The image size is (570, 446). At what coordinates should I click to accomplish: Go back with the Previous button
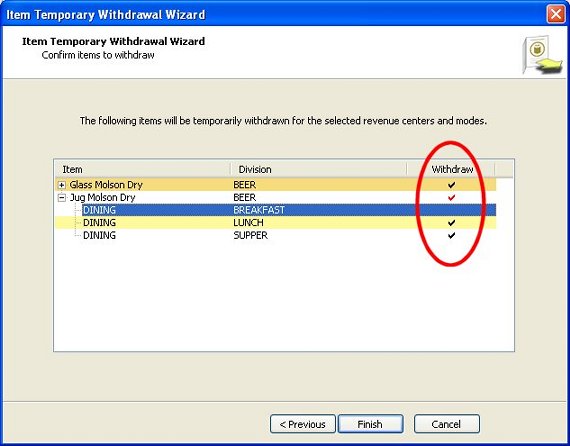tap(302, 424)
